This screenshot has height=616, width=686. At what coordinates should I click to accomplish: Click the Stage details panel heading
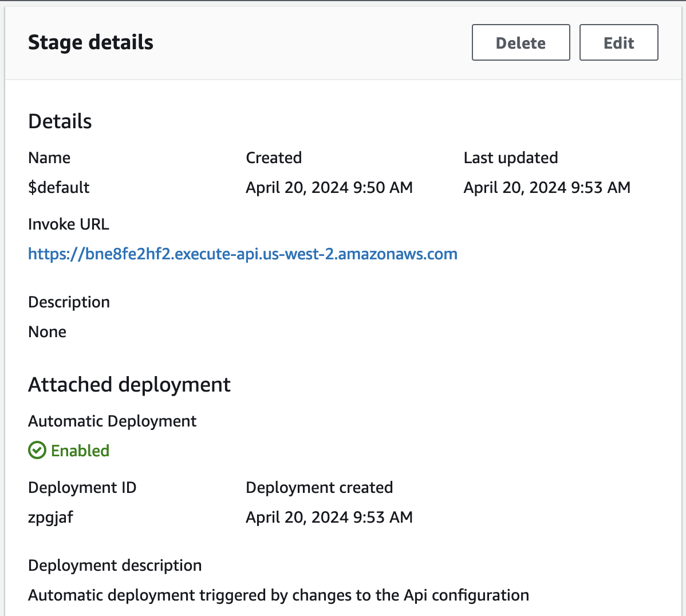point(90,42)
